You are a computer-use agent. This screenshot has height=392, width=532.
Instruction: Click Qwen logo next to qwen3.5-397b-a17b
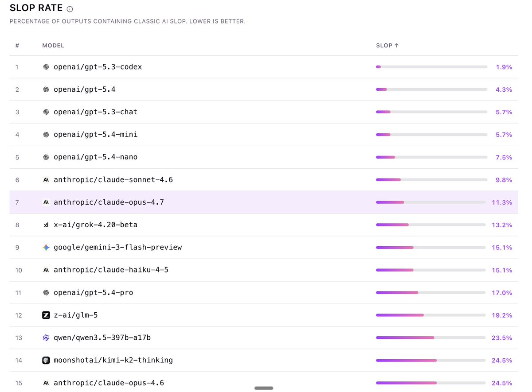46,338
